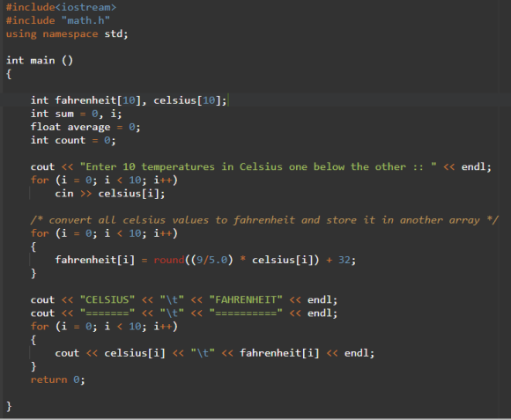Click the "CELSIUS" string literal
This screenshot has height=420, width=511.
[x=107, y=300]
